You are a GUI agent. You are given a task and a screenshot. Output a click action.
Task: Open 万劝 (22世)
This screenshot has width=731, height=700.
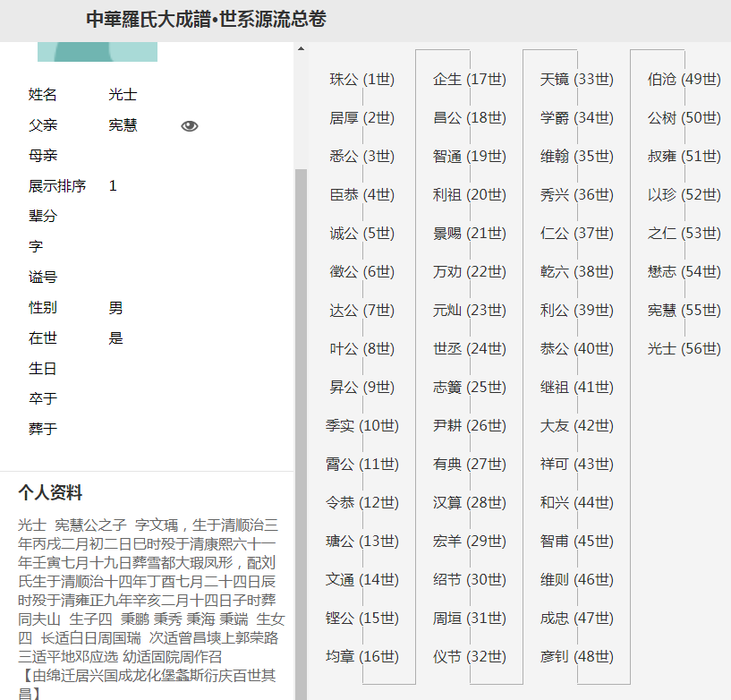coord(470,272)
